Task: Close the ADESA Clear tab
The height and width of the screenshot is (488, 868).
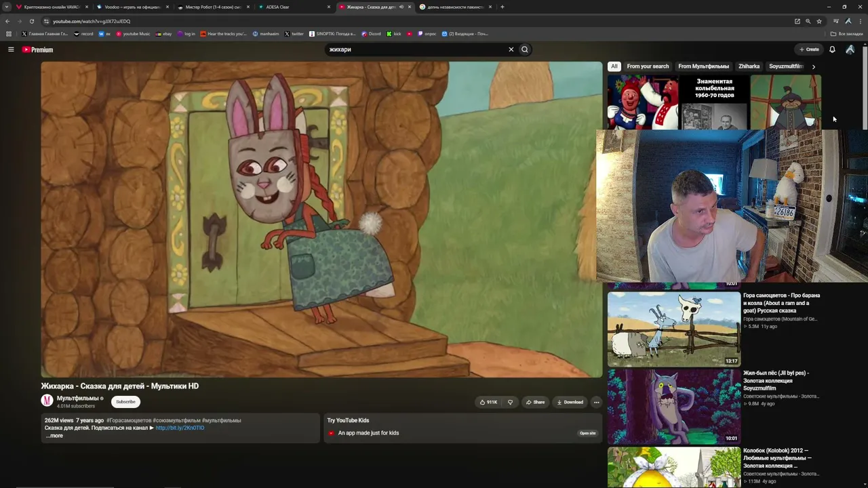Action: tap(329, 7)
